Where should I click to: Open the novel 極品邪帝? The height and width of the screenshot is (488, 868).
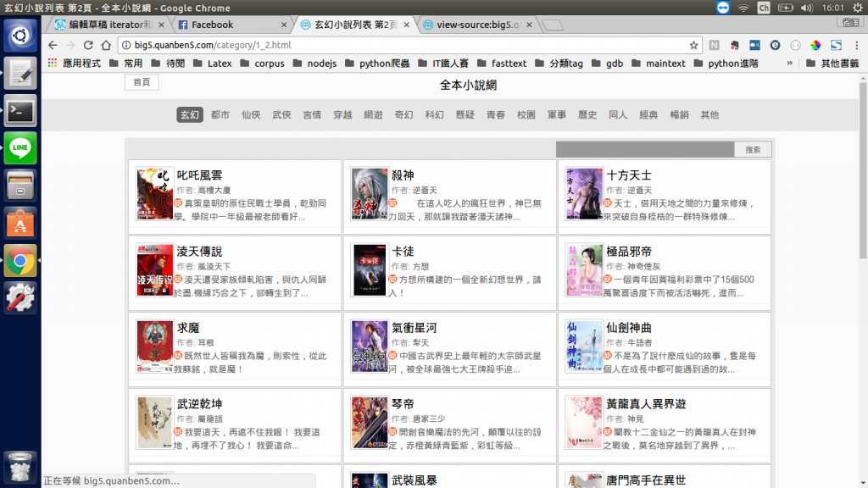[x=629, y=252]
